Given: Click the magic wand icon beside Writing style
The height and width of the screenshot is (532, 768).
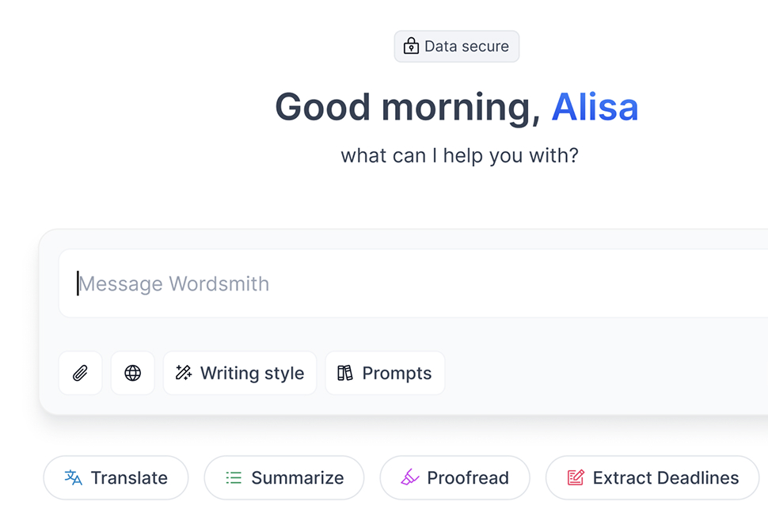Looking at the screenshot, I should click(x=184, y=373).
